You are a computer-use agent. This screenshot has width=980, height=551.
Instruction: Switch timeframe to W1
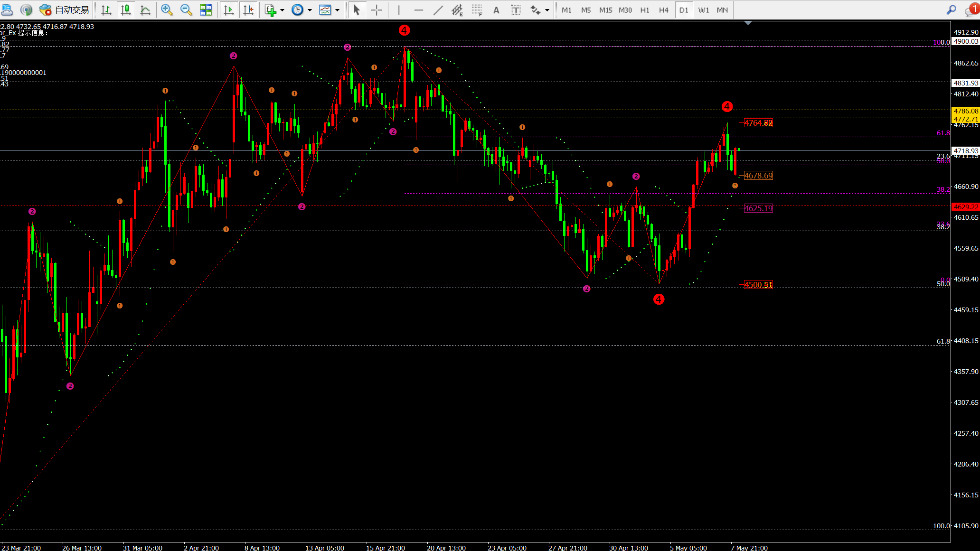point(703,9)
